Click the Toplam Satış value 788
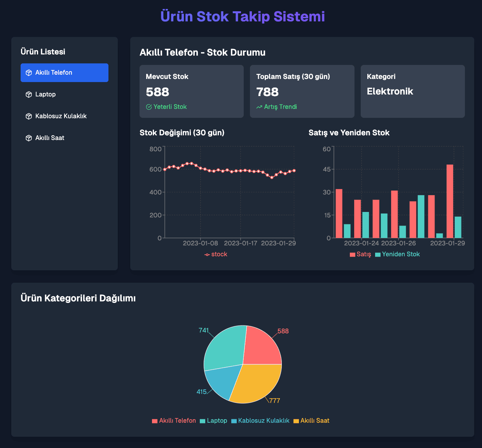The height and width of the screenshot is (448, 482). pyautogui.click(x=267, y=92)
